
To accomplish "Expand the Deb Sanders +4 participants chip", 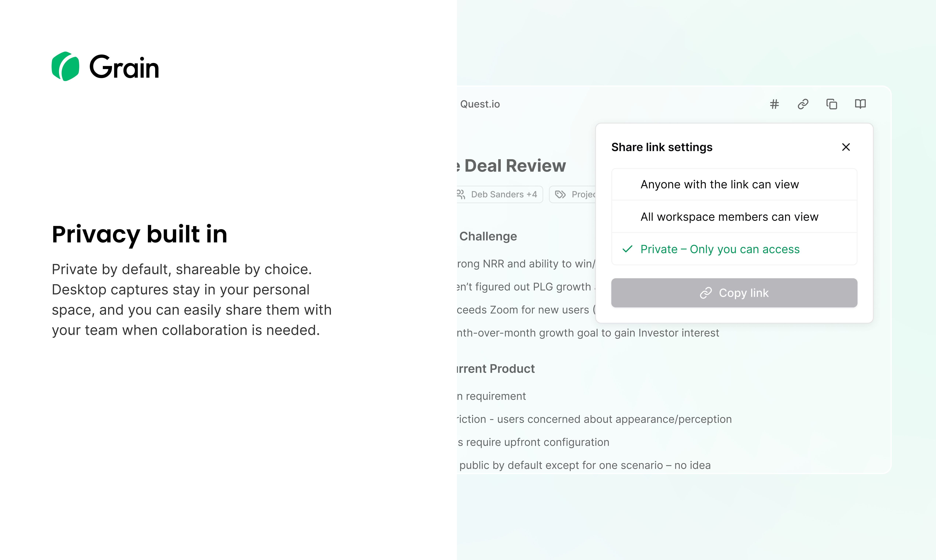I will click(x=504, y=194).
